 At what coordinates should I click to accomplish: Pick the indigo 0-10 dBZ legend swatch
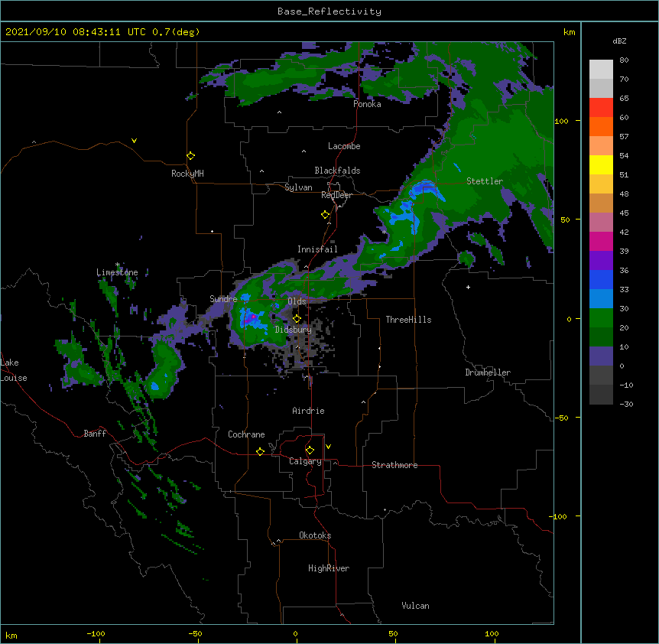tap(601, 356)
